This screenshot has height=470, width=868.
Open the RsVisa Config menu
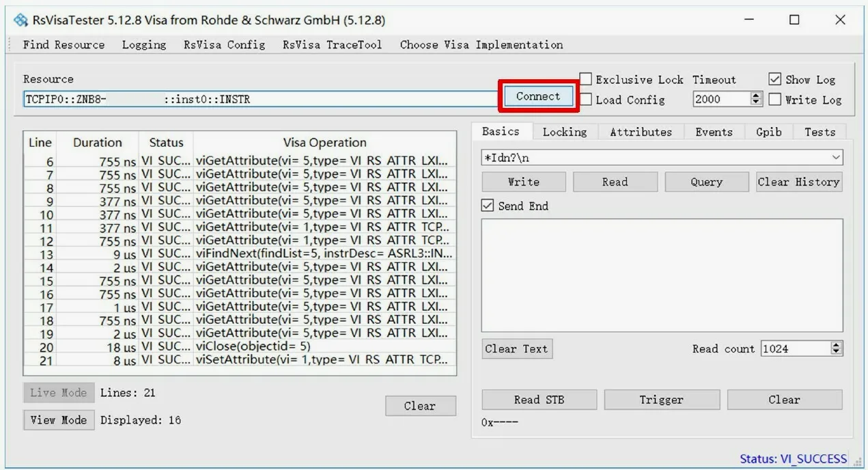pyautogui.click(x=224, y=45)
